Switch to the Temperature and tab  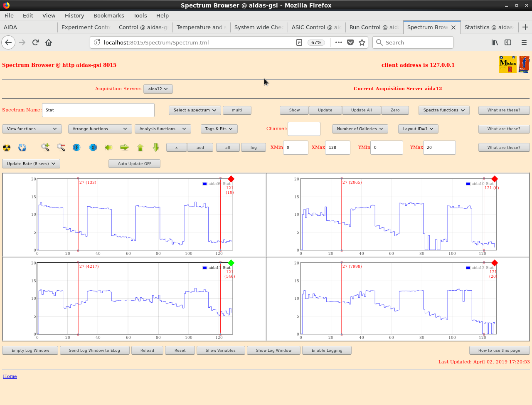[201, 27]
